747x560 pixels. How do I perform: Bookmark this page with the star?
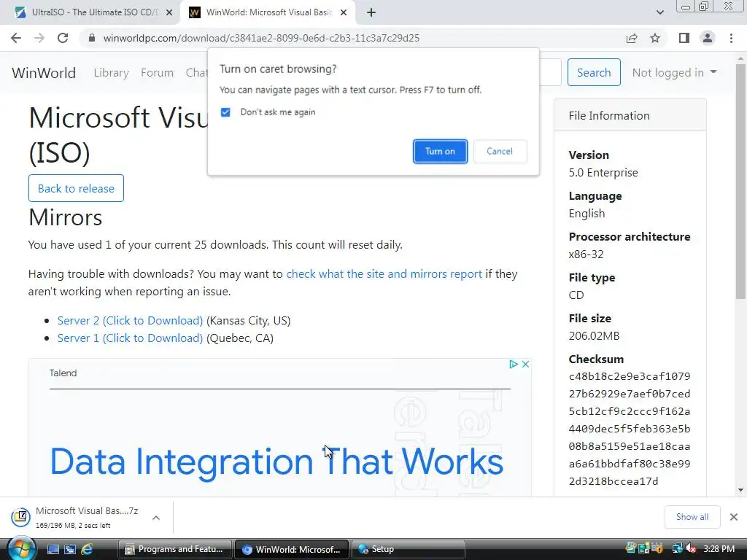point(655,38)
